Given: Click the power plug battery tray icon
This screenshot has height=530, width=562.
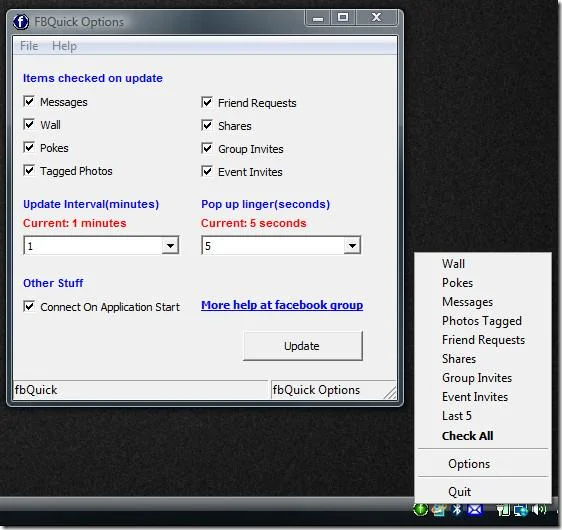Looking at the screenshot, I should coord(503,510).
